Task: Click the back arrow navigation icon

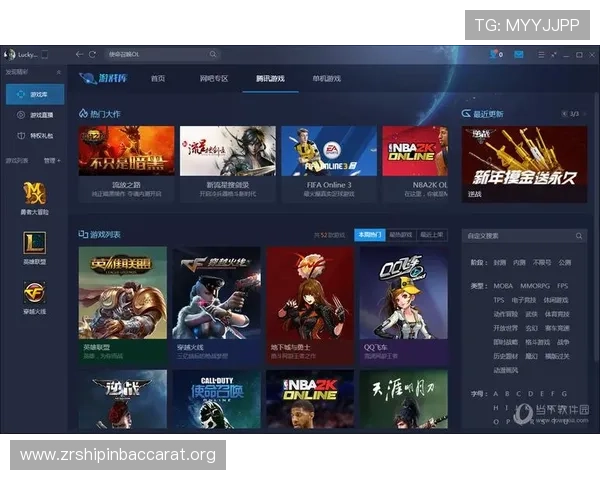Action: pos(79,54)
